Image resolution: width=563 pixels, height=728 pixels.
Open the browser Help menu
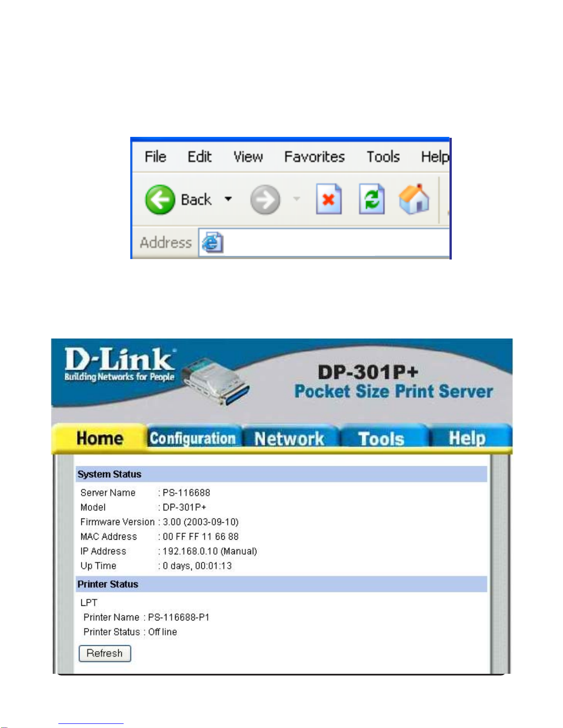[x=435, y=157]
